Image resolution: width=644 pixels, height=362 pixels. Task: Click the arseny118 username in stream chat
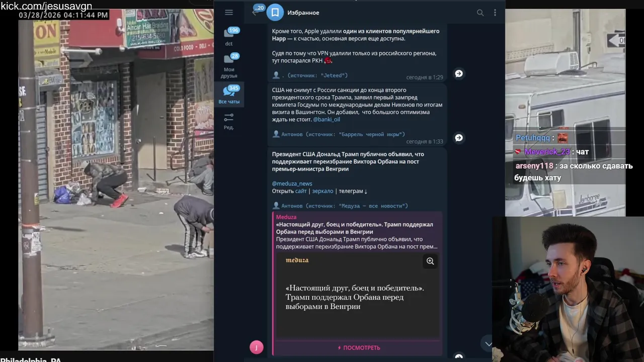(534, 166)
